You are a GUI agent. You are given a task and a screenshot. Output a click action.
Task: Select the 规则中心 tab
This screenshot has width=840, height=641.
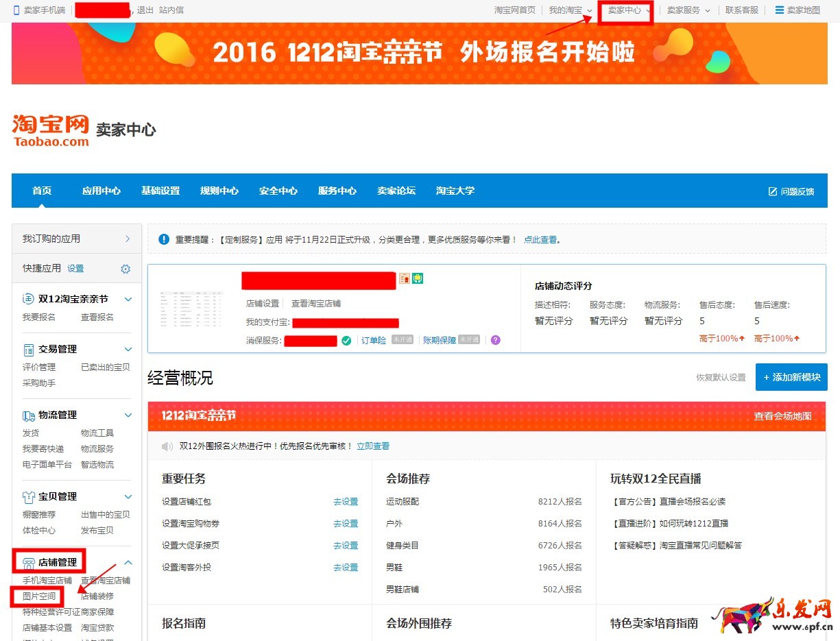coord(219,191)
